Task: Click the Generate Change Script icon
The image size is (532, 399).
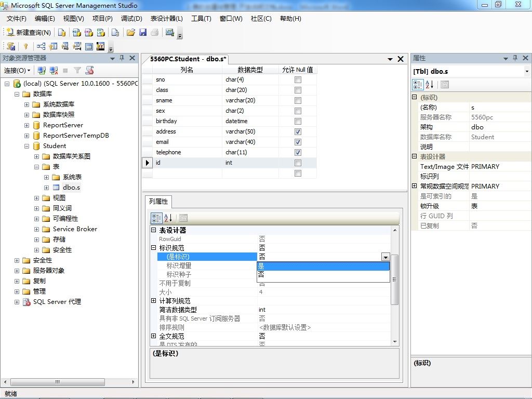Action: 11,46
